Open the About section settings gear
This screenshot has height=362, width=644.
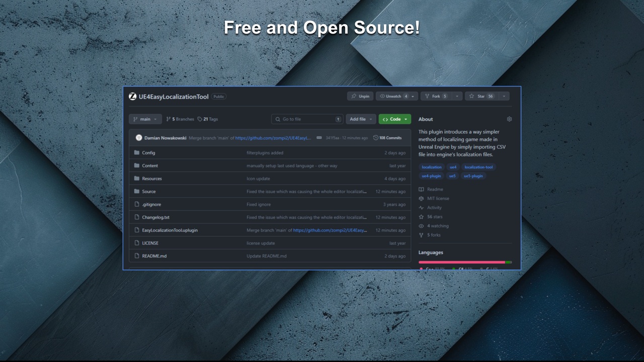point(509,119)
